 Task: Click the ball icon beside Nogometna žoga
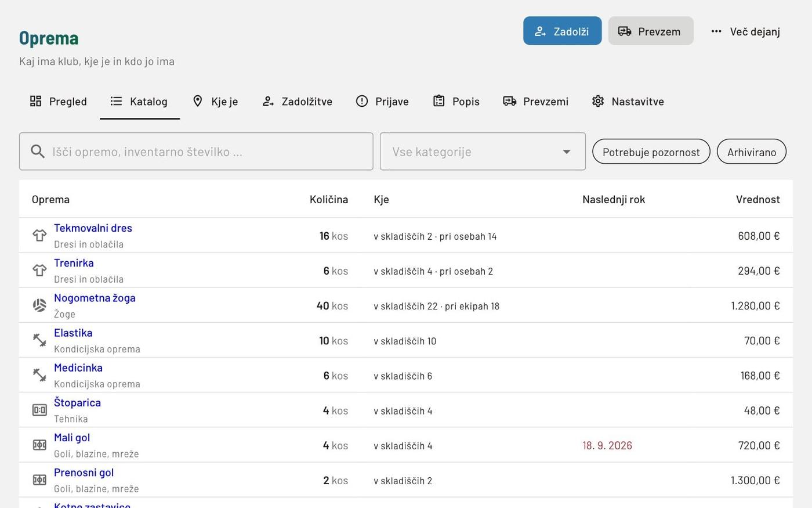(x=39, y=305)
